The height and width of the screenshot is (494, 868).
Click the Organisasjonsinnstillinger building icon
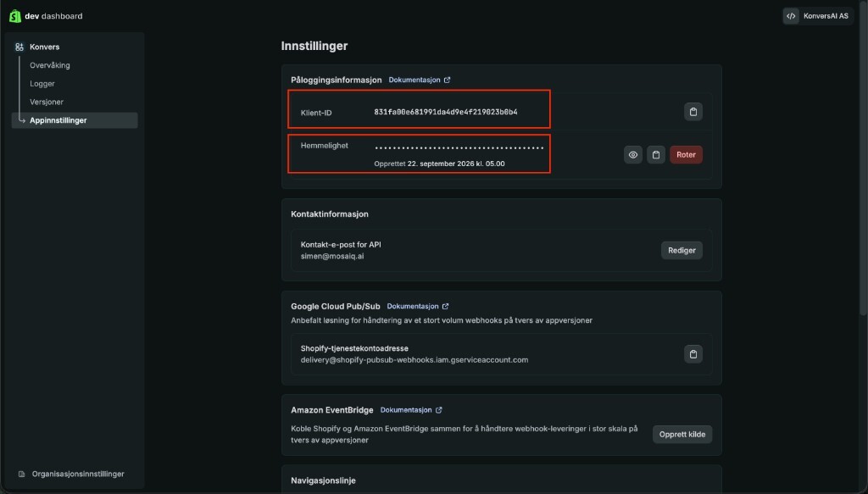click(21, 474)
